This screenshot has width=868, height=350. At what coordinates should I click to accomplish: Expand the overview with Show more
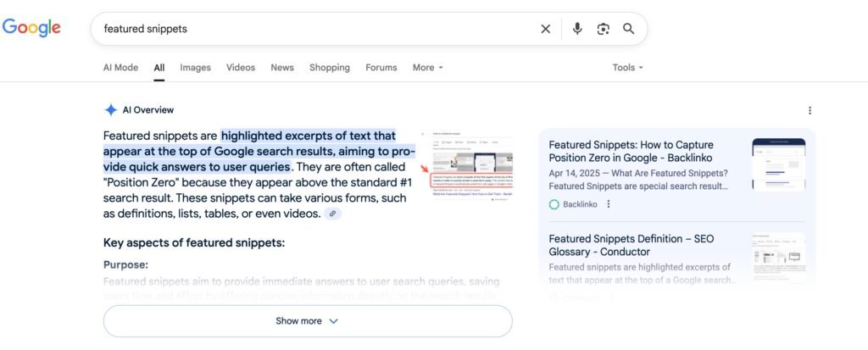tap(308, 321)
